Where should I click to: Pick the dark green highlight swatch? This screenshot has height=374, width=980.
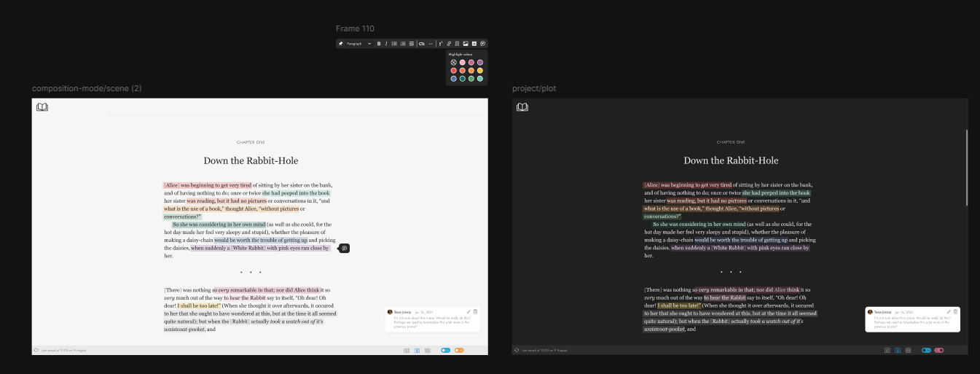[462, 79]
